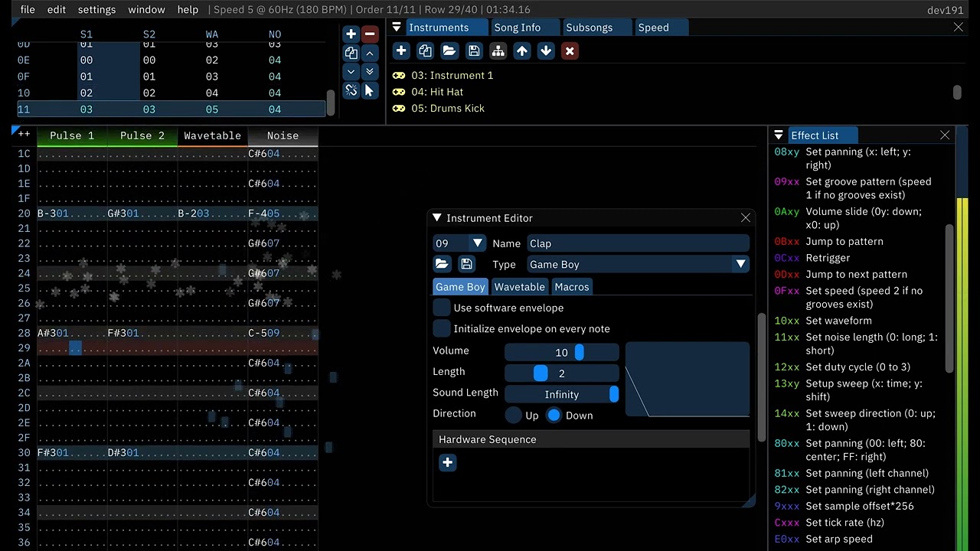The image size is (980, 551).
Task: Open the help menu
Action: 188,10
